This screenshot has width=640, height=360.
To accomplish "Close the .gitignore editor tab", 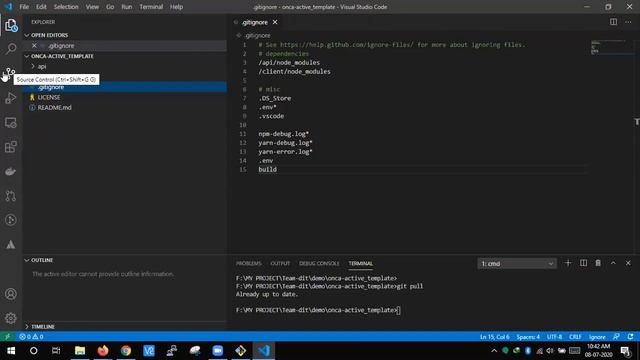I will pos(275,22).
